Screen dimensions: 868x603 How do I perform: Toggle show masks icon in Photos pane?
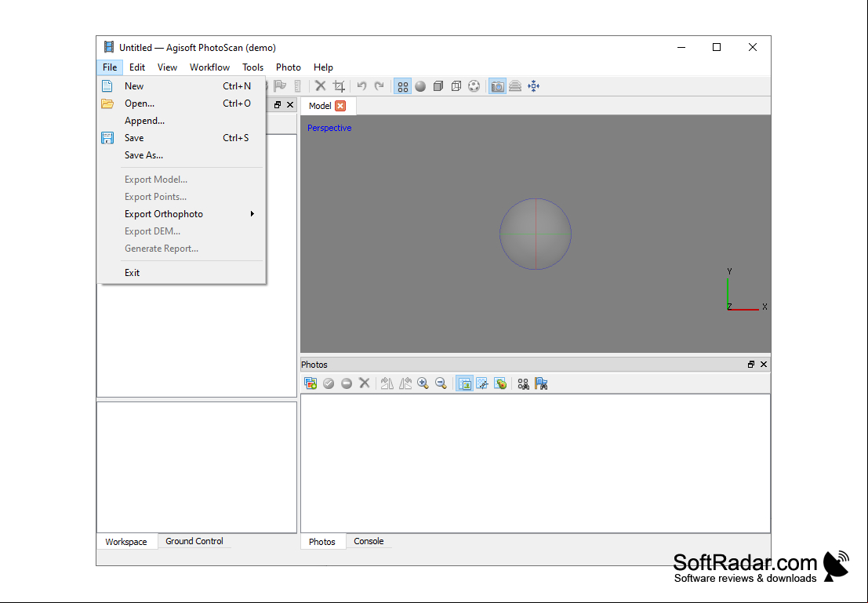[482, 383]
